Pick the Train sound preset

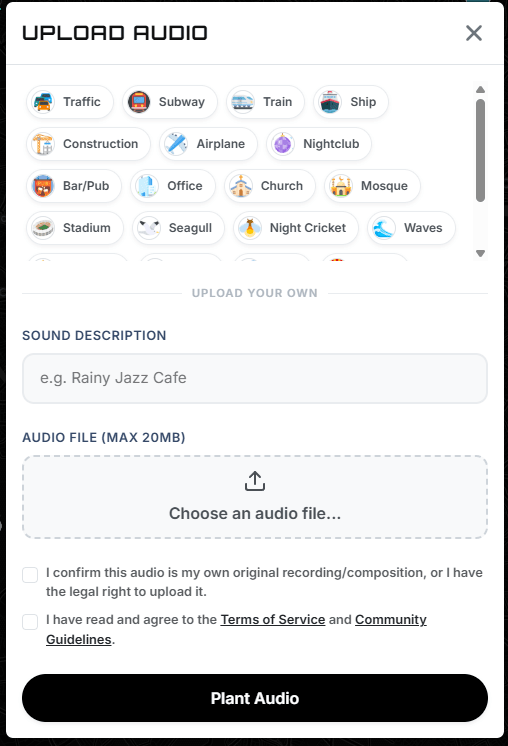pos(265,102)
